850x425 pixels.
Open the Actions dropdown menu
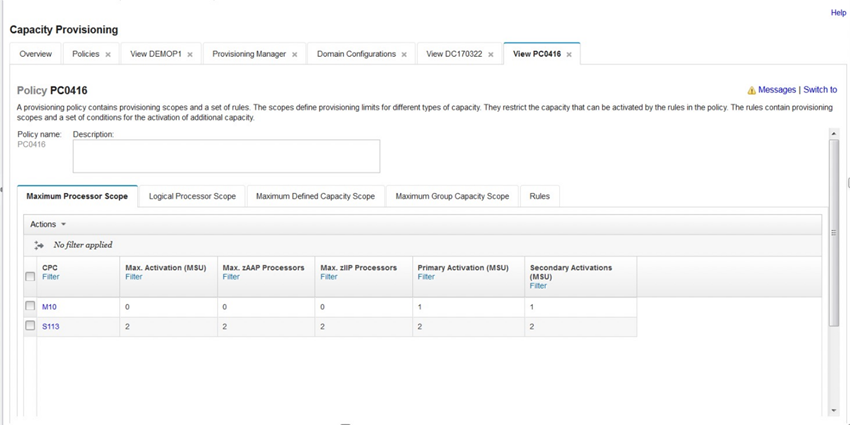tap(48, 224)
